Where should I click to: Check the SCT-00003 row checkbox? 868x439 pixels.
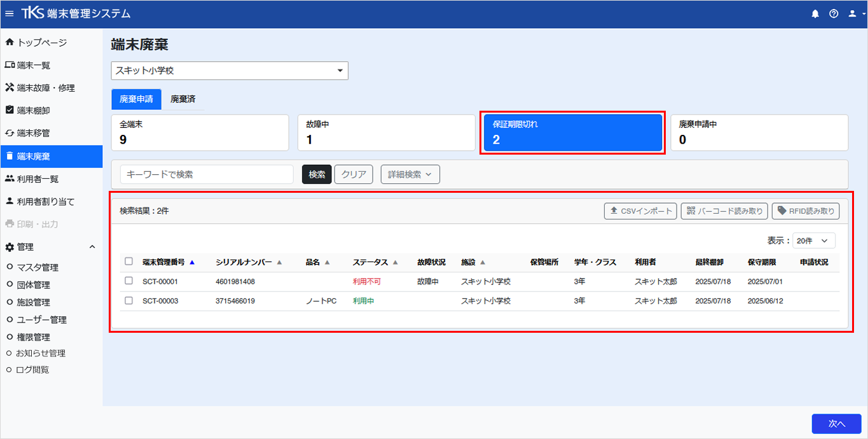tap(129, 300)
